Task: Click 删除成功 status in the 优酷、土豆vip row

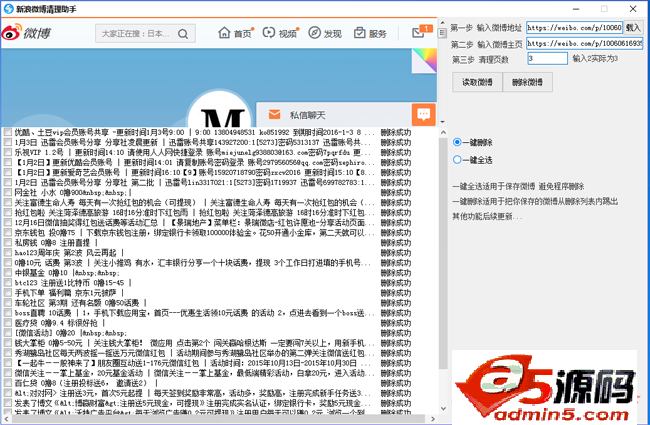Action: (396, 133)
